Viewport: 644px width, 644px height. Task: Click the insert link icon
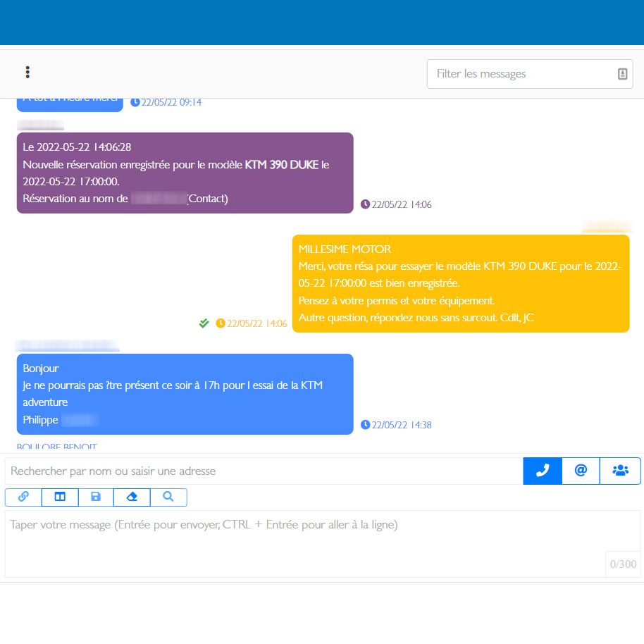coord(23,497)
